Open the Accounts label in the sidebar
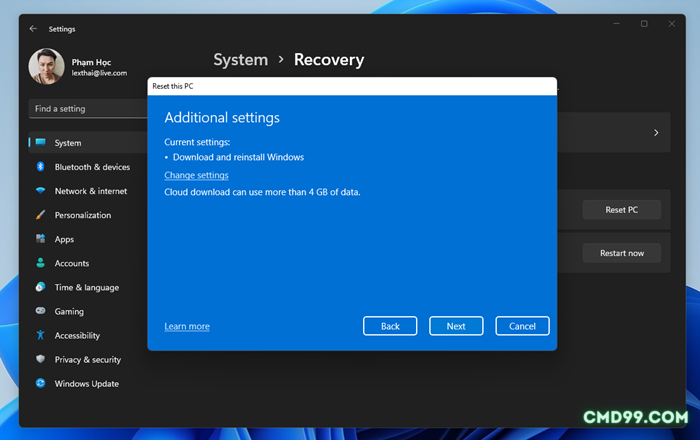The width and height of the screenshot is (700, 440). [x=71, y=263]
